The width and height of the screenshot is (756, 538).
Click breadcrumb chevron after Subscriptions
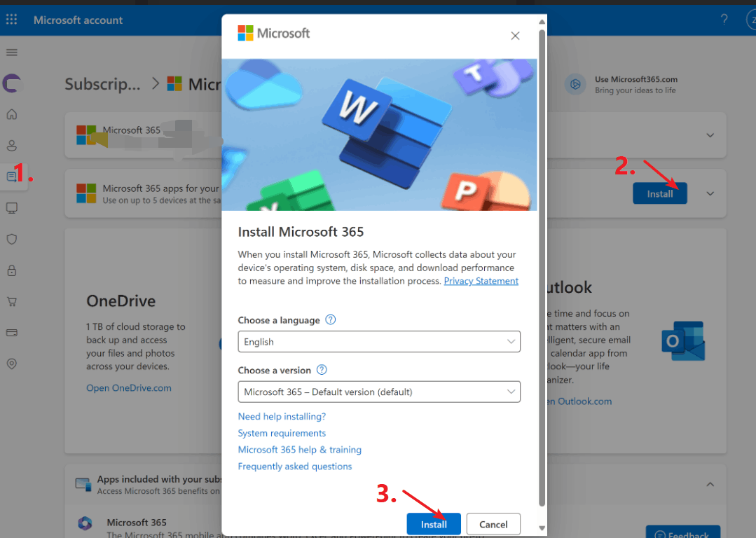click(x=156, y=83)
